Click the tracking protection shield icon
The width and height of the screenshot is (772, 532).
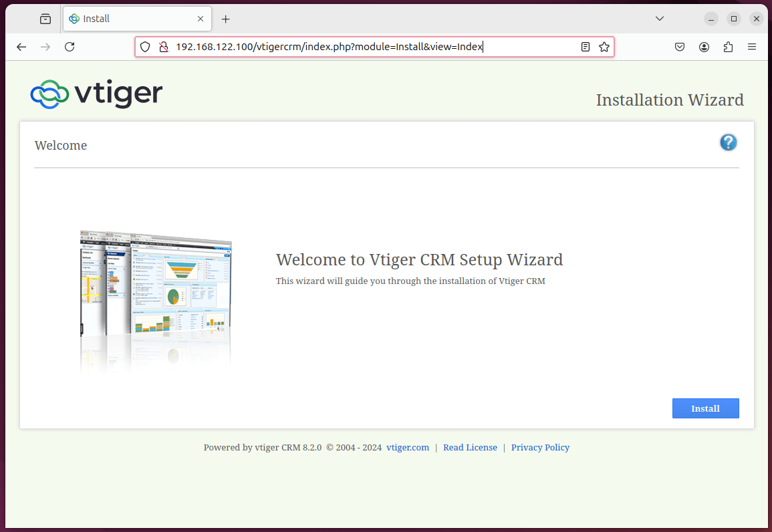click(145, 47)
